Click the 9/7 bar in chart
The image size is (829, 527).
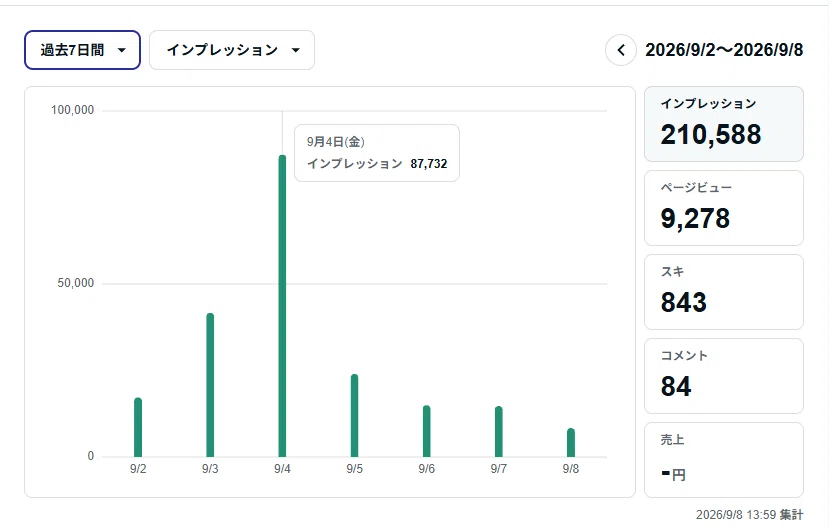[499, 431]
